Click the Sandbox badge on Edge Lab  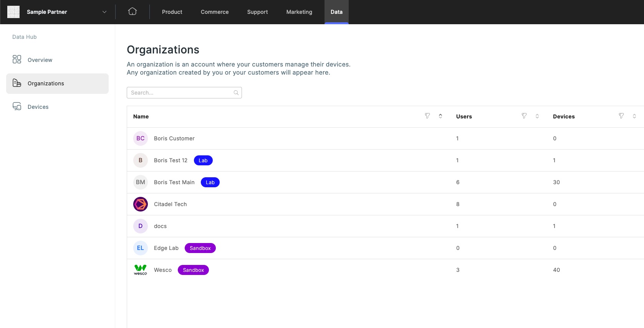[x=200, y=248]
